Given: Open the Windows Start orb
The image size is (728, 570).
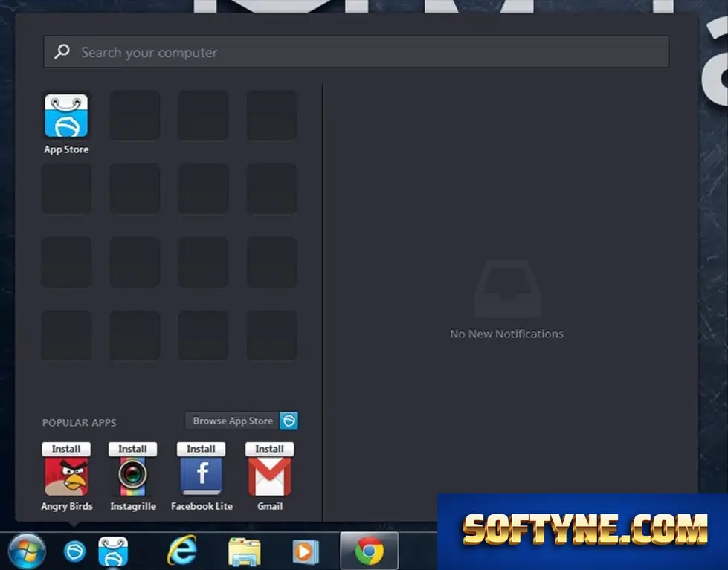Looking at the screenshot, I should [x=27, y=551].
